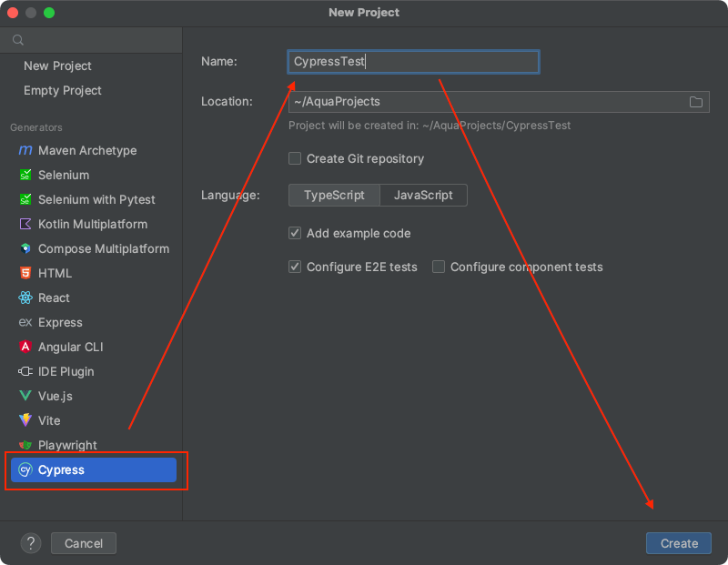Image resolution: width=728 pixels, height=565 pixels.
Task: Choose Compose Multiplatform generator
Action: [104, 249]
